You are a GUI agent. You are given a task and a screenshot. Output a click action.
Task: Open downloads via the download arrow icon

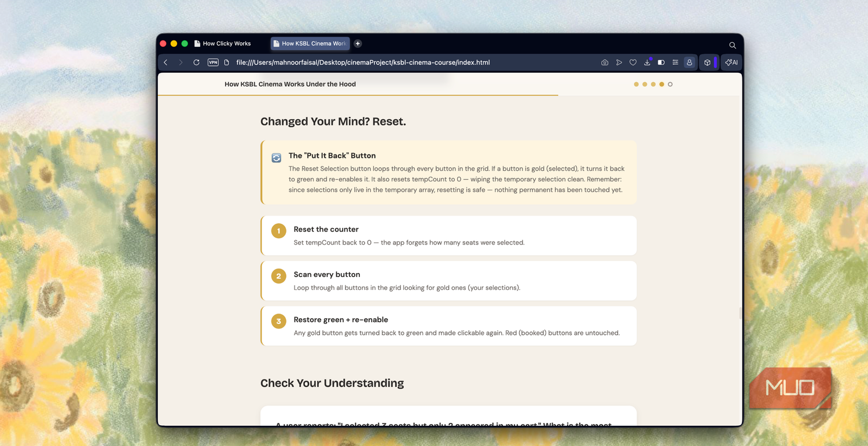648,62
